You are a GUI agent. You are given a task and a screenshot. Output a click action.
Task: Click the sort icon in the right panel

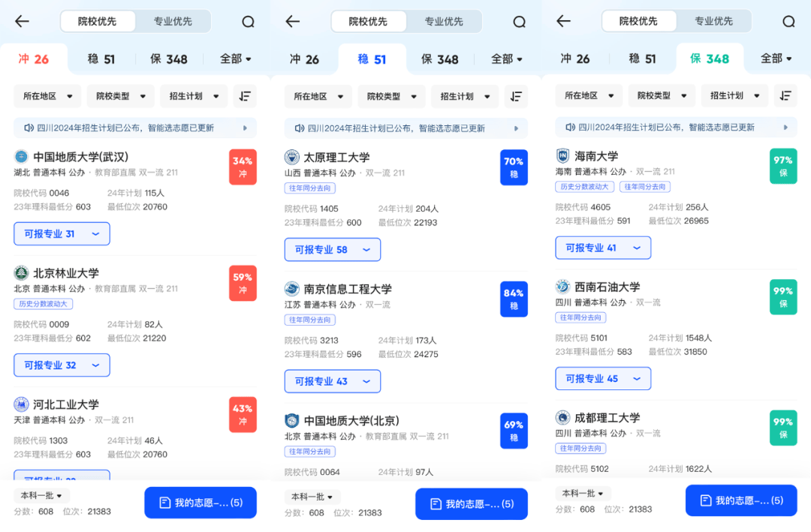click(x=785, y=95)
